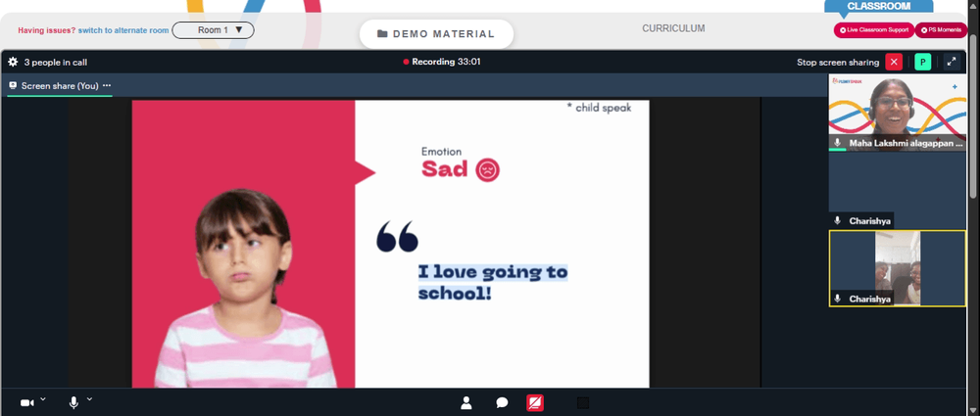The width and height of the screenshot is (980, 416).
Task: Click the PS Moments button
Action: pos(941,30)
